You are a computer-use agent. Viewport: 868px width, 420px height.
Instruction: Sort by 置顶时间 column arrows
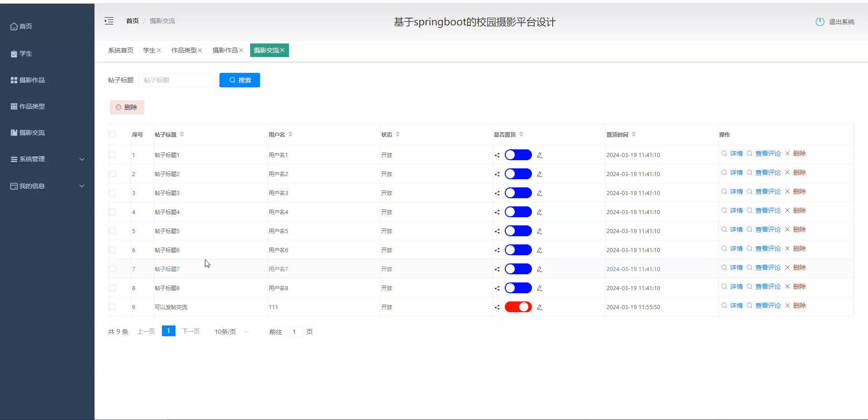coord(634,134)
